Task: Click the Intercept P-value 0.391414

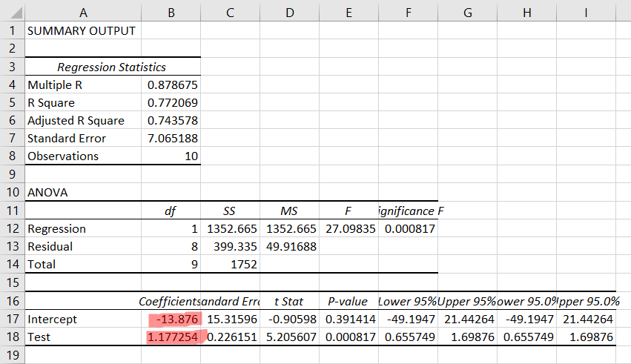Action: 348,319
